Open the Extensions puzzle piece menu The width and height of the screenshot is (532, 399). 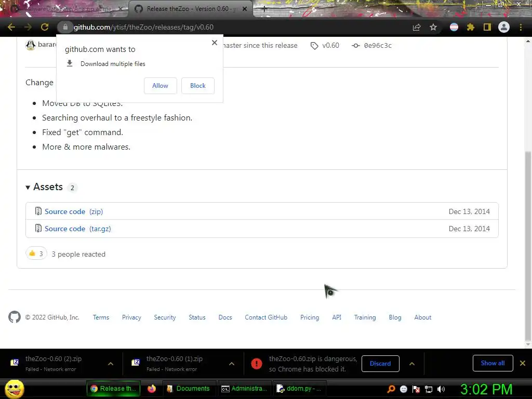pos(471,27)
